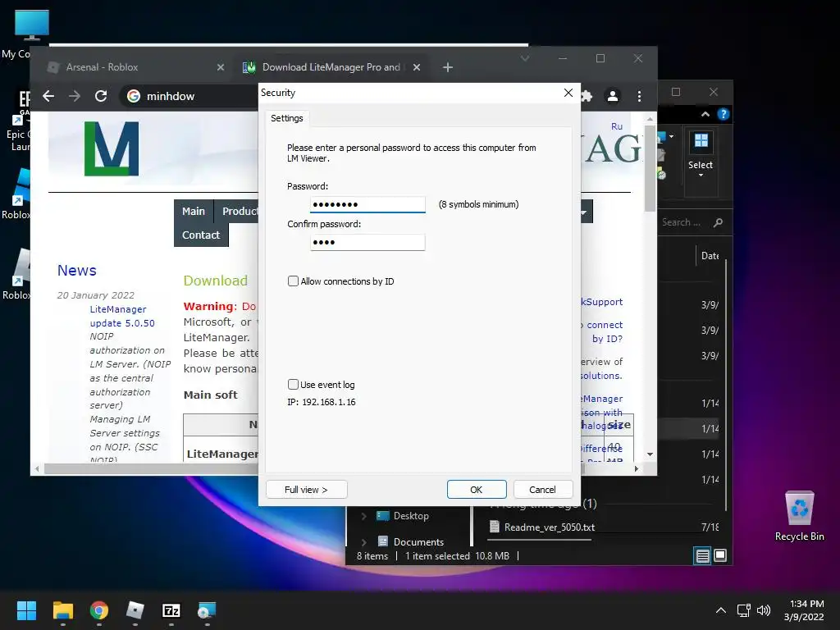840x630 pixels.
Task: Open Roblox from taskbar
Action: (x=135, y=610)
